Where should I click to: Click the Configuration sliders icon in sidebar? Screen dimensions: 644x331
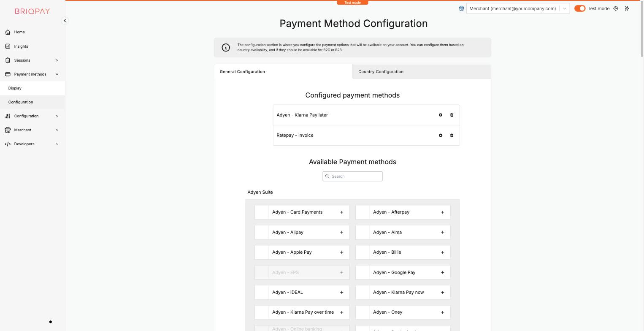[8, 116]
